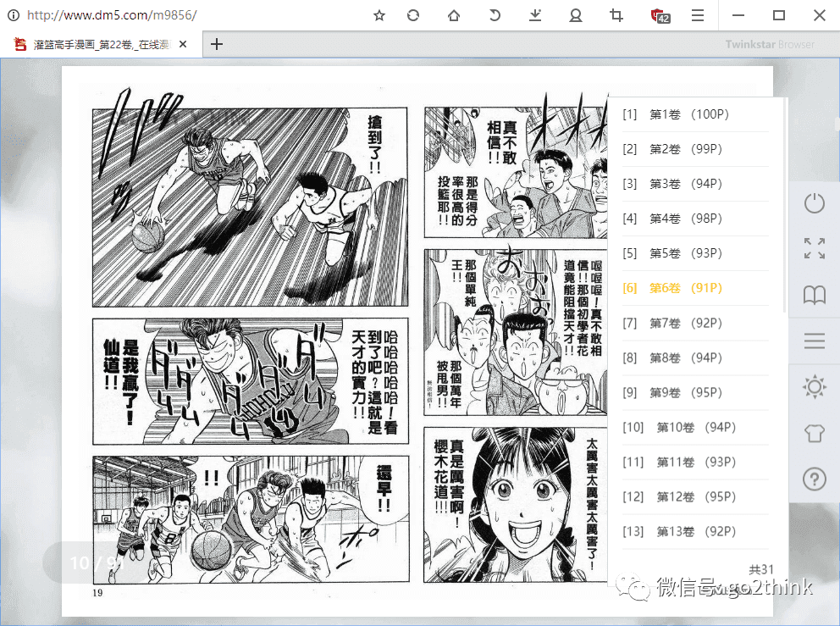
Task: Click the 10 / 91 page indicator
Action: click(97, 562)
